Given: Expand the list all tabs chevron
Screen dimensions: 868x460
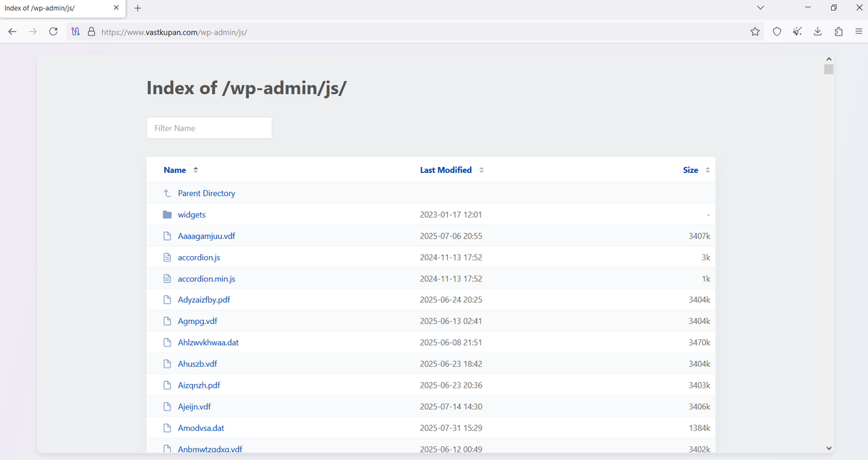Looking at the screenshot, I should [x=759, y=7].
